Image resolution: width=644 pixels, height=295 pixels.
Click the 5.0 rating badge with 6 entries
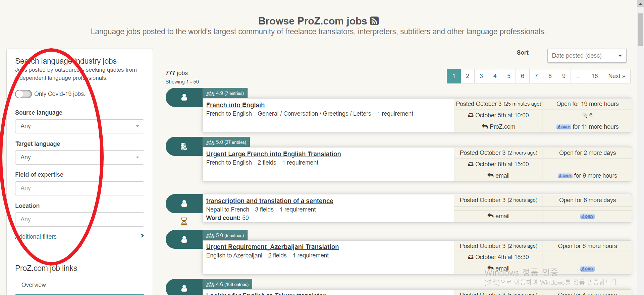pyautogui.click(x=225, y=236)
